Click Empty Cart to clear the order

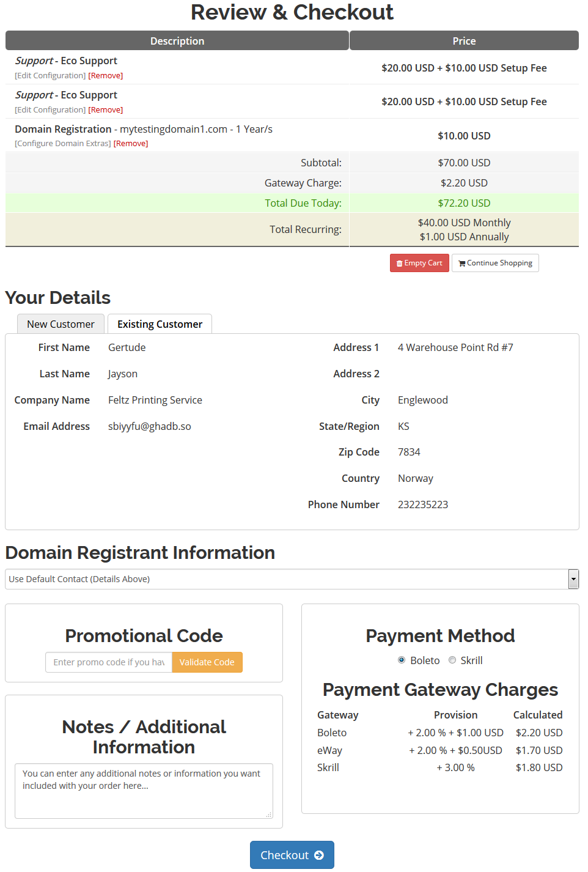coord(419,262)
